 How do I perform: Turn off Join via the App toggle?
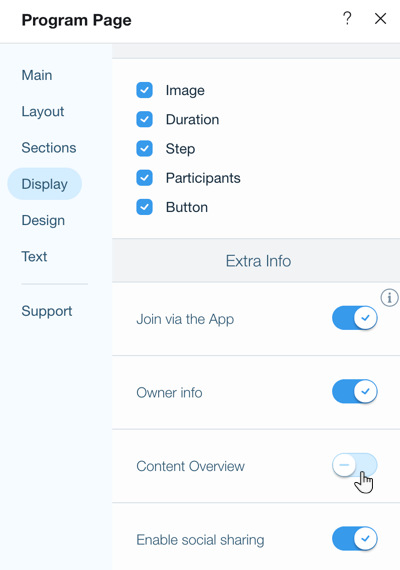click(x=355, y=318)
